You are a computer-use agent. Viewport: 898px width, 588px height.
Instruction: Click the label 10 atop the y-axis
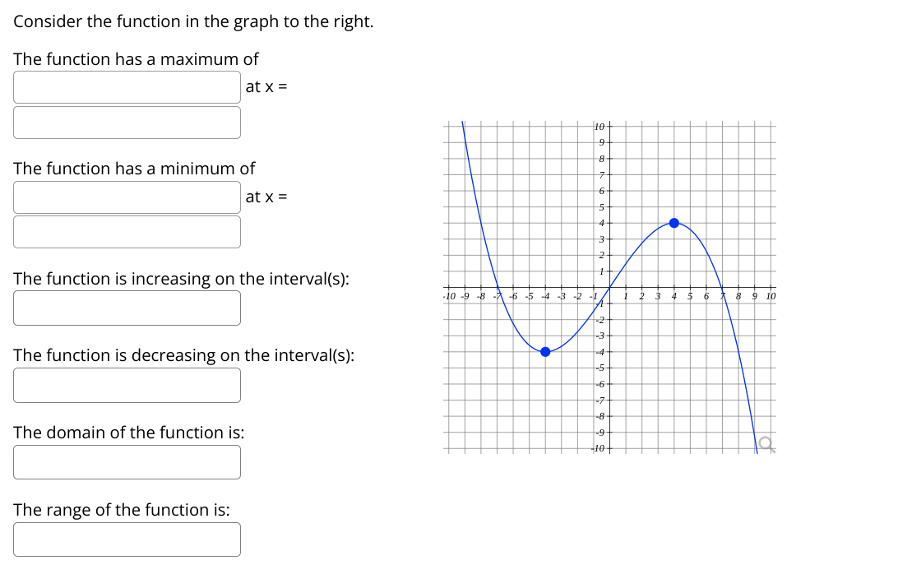point(598,126)
